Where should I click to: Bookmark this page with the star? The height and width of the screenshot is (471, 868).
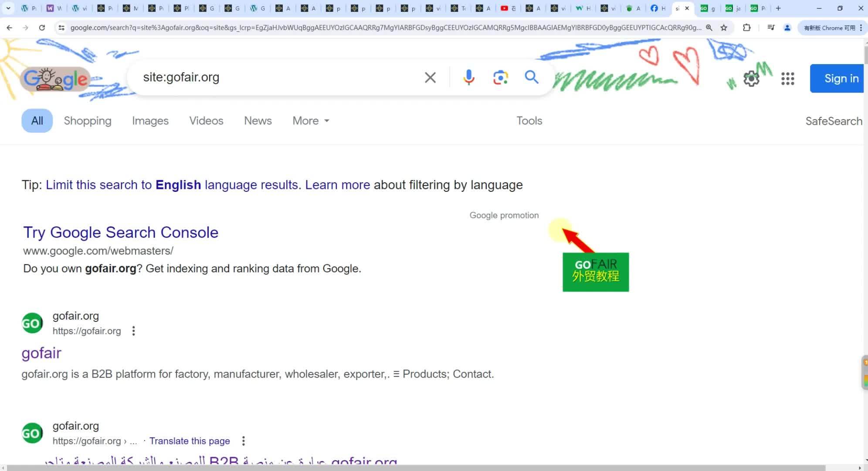coord(724,27)
